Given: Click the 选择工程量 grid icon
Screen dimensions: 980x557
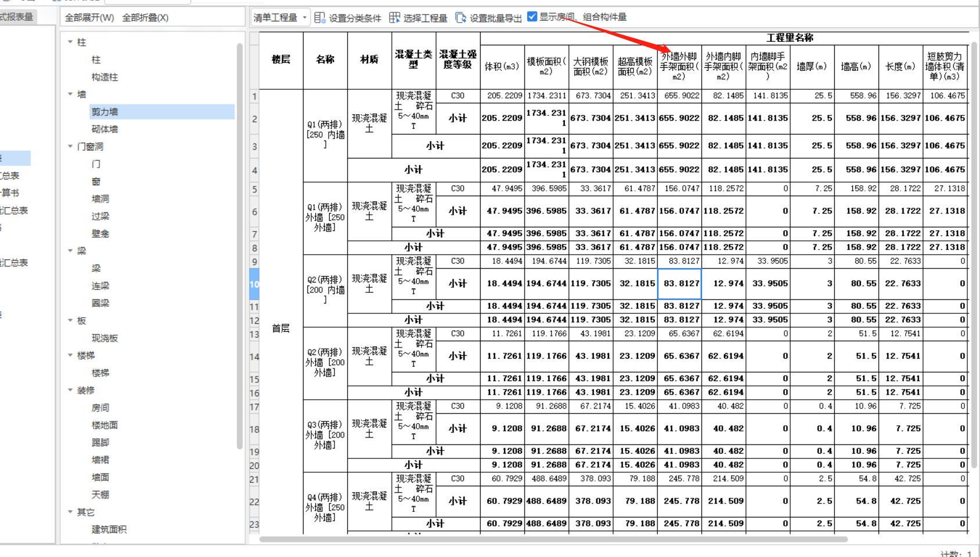Looking at the screenshot, I should click(394, 17).
